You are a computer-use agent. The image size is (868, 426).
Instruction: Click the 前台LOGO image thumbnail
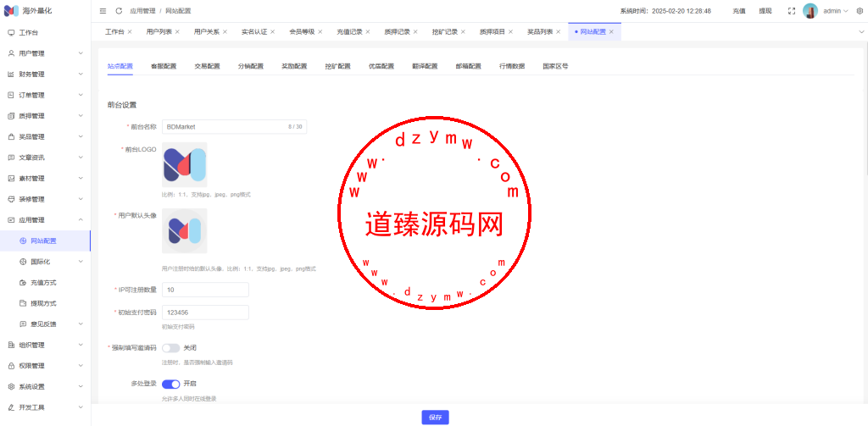[185, 165]
